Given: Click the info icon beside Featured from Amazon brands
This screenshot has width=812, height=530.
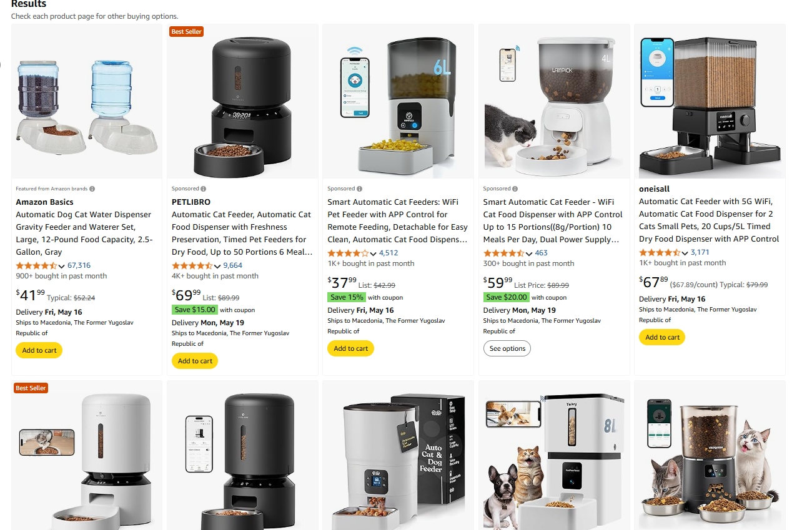Looking at the screenshot, I should pos(92,189).
